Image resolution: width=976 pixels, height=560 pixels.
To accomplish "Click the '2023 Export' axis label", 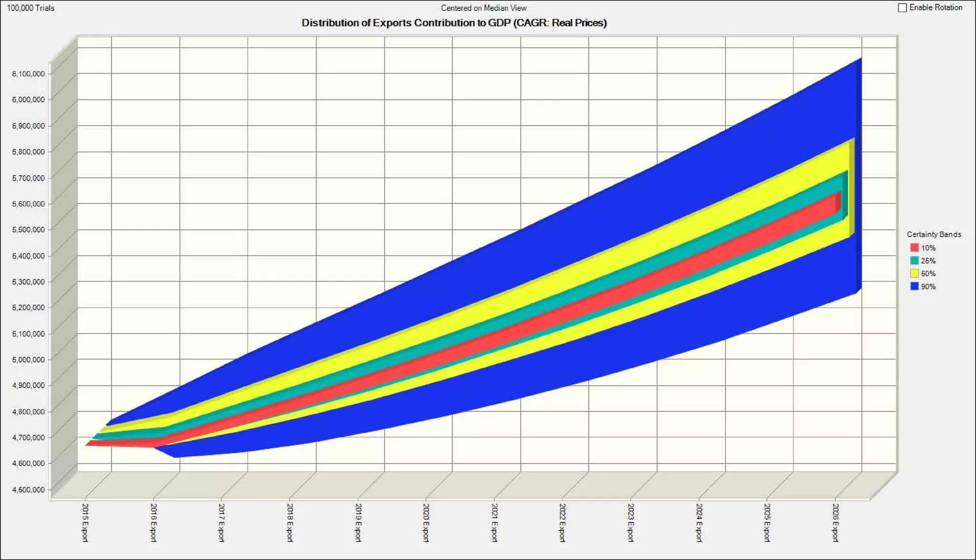I will pyautogui.click(x=630, y=522).
